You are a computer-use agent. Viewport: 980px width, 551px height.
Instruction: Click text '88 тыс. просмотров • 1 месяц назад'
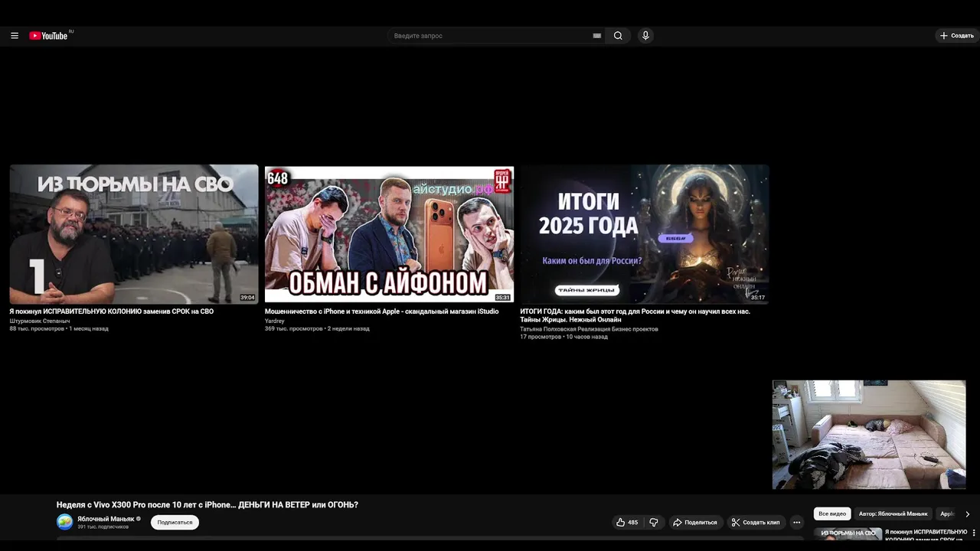coord(59,328)
